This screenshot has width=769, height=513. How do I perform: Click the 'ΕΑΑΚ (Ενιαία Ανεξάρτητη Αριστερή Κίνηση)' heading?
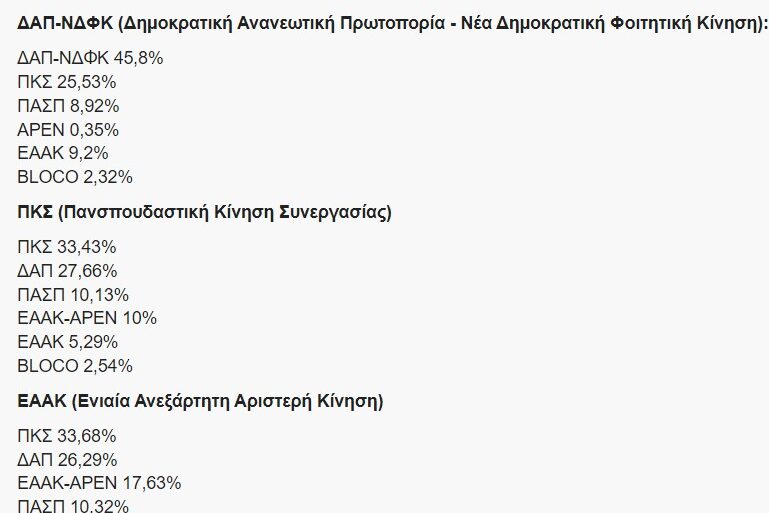200,401
